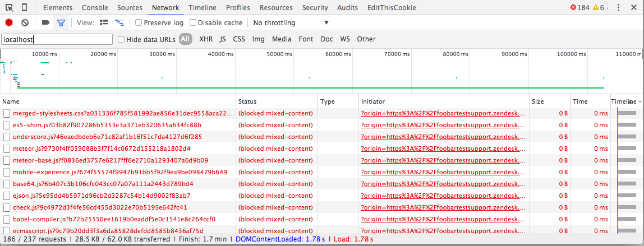This screenshot has height=246, width=644.
Task: Enable the Preserve log checkbox
Action: 139,22
